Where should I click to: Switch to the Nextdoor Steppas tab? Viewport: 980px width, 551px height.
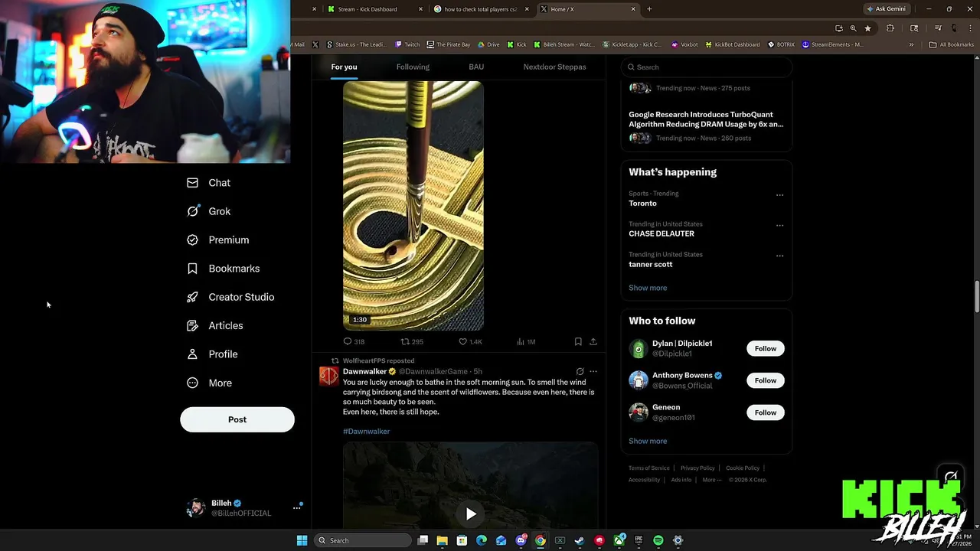point(554,67)
